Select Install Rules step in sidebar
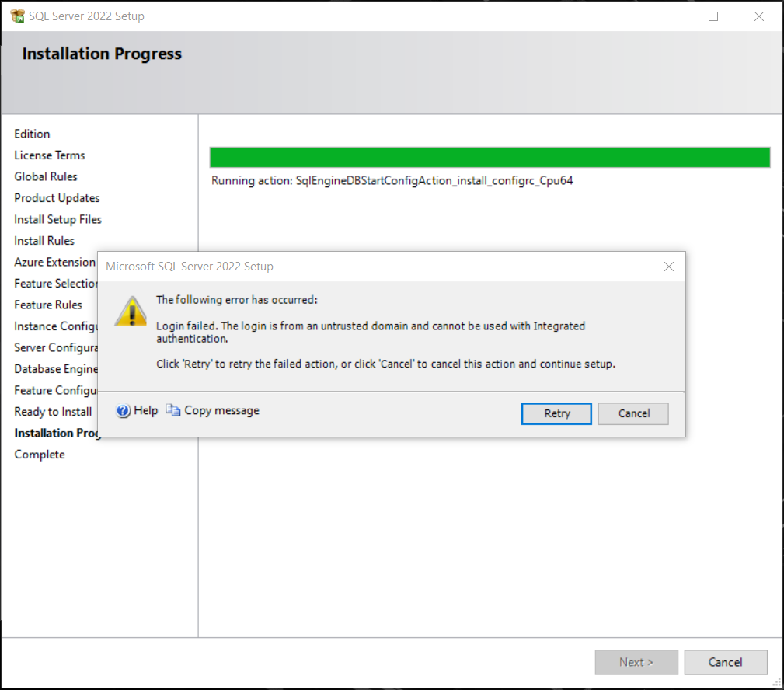Image resolution: width=784 pixels, height=690 pixels. (x=44, y=241)
